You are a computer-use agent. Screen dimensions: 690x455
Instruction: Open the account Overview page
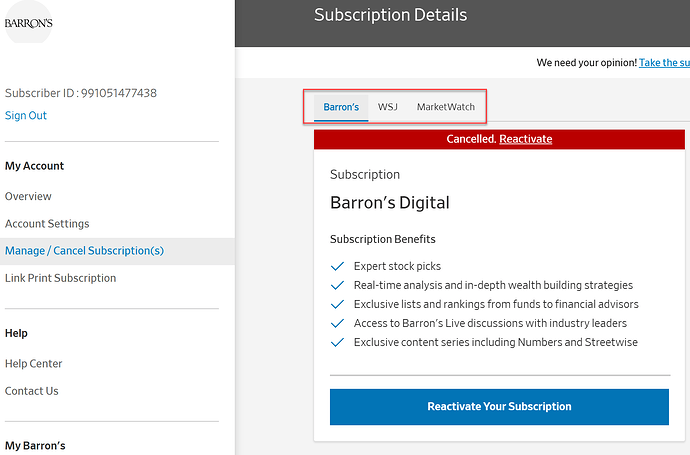[x=28, y=196]
